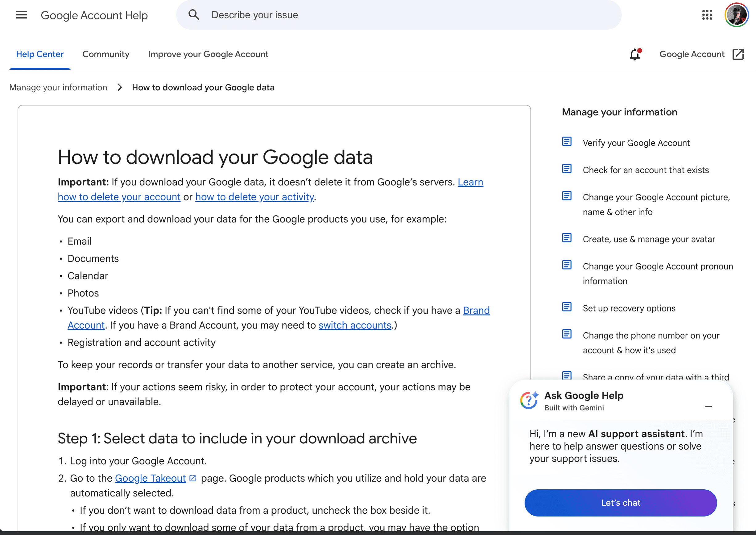Viewport: 756px width, 535px height.
Task: Click How to download your Google data breadcrumb
Action: pyautogui.click(x=203, y=87)
